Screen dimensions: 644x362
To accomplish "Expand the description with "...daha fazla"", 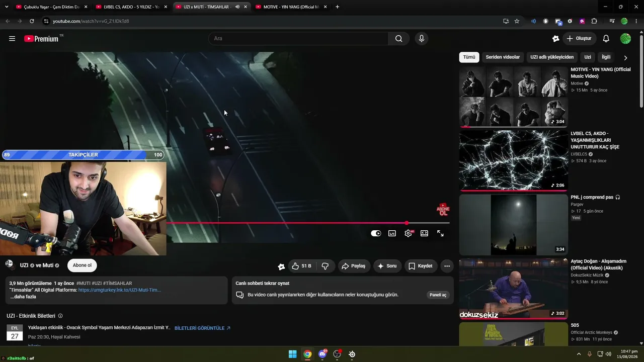I will click(23, 297).
